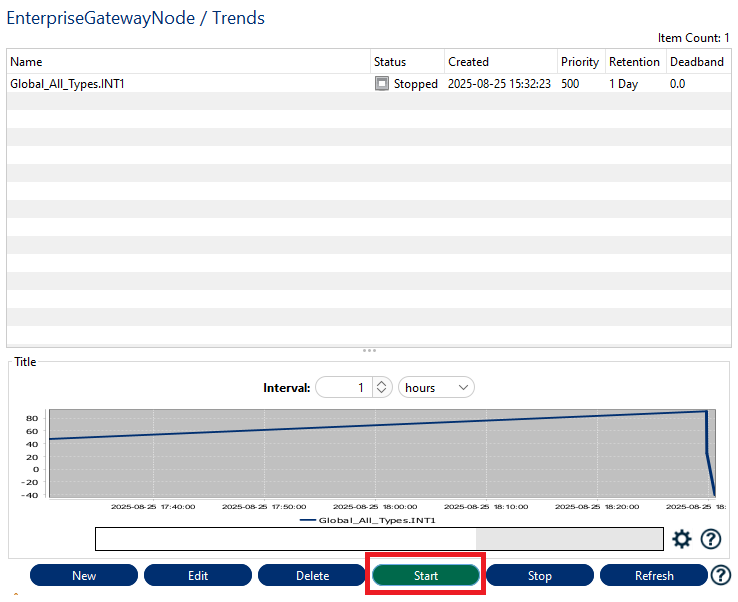
Task: Click the Interval value input field
Action: [x=343, y=387]
